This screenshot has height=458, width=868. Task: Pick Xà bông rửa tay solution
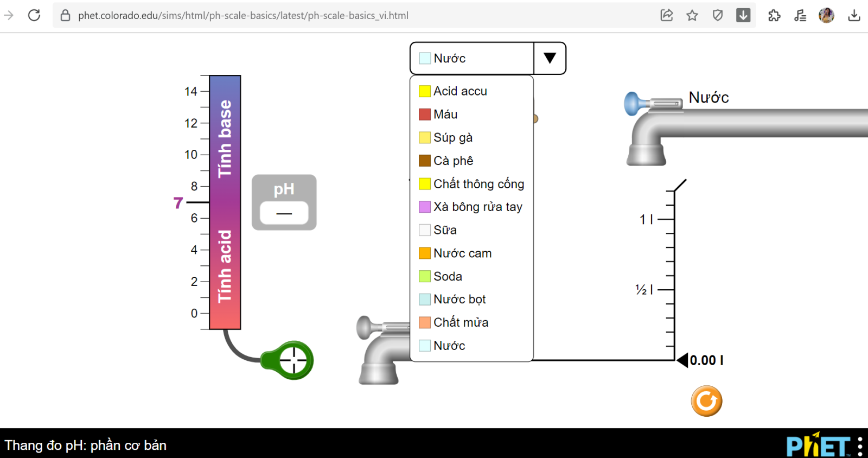coord(477,207)
